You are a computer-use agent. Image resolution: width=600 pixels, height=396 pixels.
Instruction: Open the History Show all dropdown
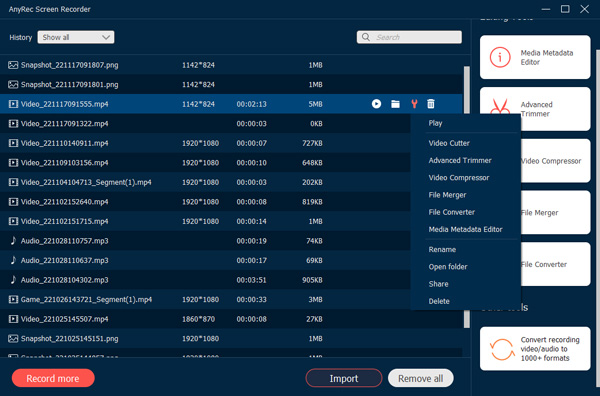coord(76,37)
